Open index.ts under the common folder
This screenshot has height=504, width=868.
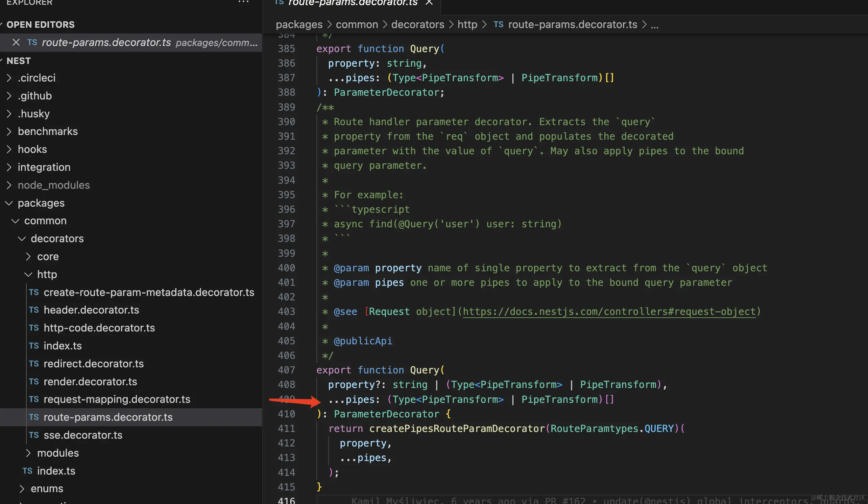(x=56, y=471)
